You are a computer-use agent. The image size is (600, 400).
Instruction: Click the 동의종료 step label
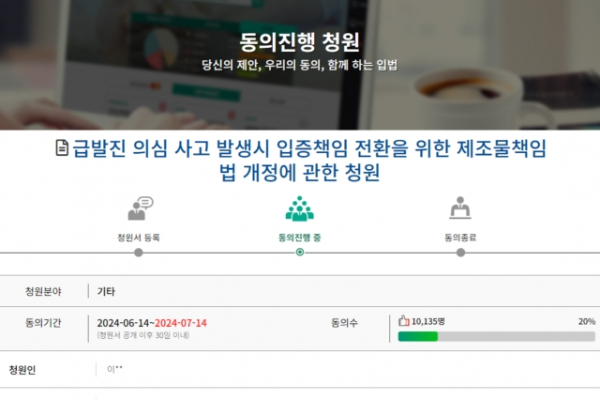pyautogui.click(x=460, y=238)
